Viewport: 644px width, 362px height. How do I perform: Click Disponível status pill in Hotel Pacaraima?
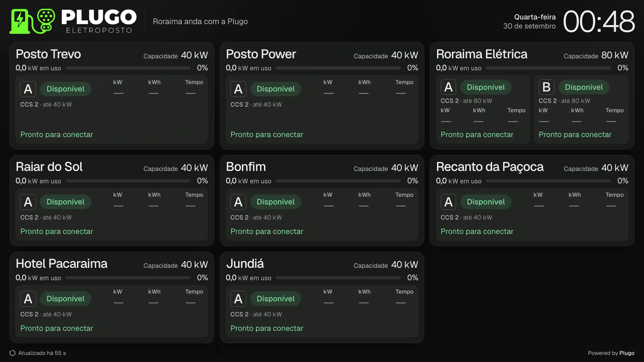point(65,299)
